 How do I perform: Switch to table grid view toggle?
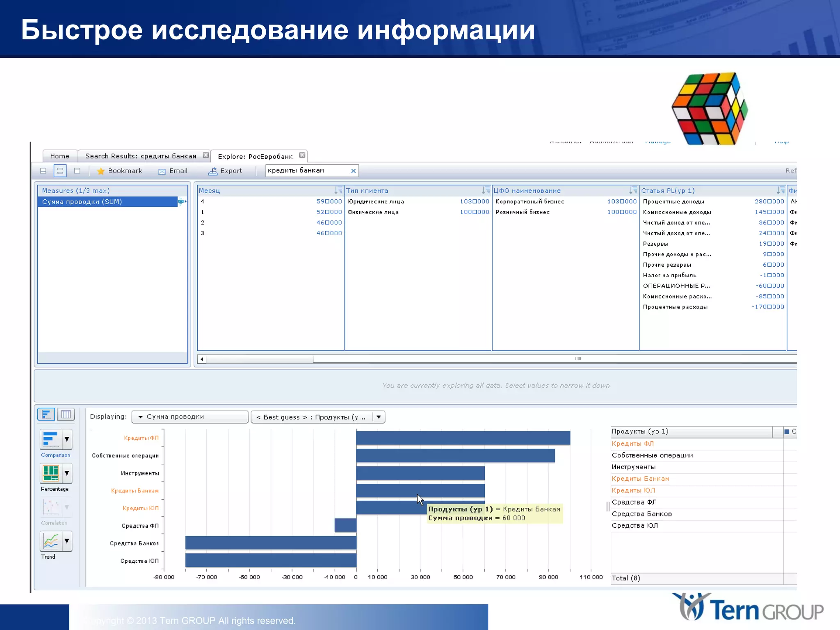tap(66, 414)
